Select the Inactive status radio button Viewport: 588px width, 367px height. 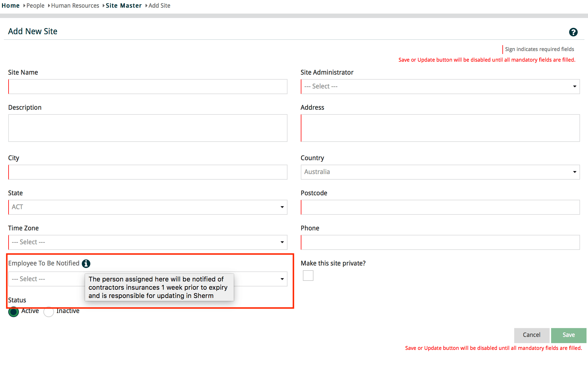tap(49, 312)
